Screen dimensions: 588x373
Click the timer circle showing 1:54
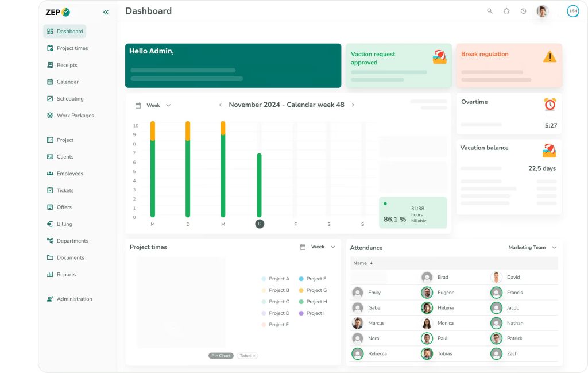(x=572, y=11)
